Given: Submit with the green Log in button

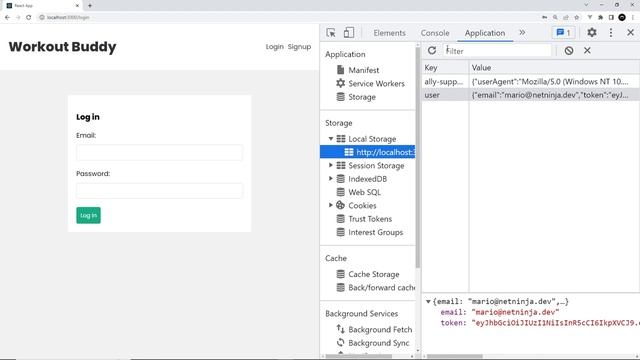Looking at the screenshot, I should click(88, 215).
